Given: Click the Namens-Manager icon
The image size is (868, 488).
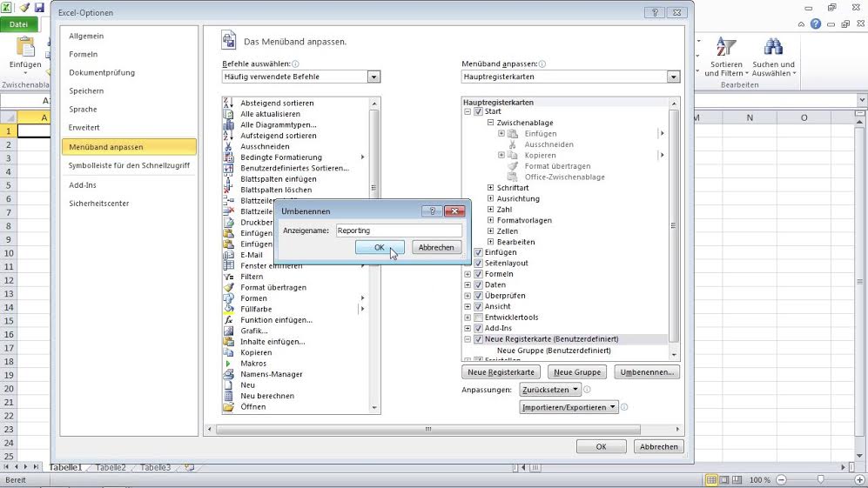Looking at the screenshot, I should (x=228, y=374).
